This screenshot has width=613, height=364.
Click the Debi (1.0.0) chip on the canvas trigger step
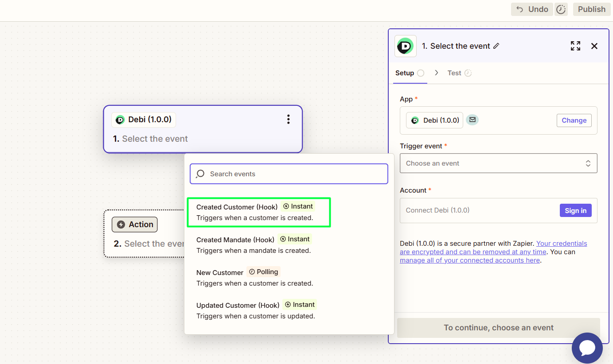[144, 120]
